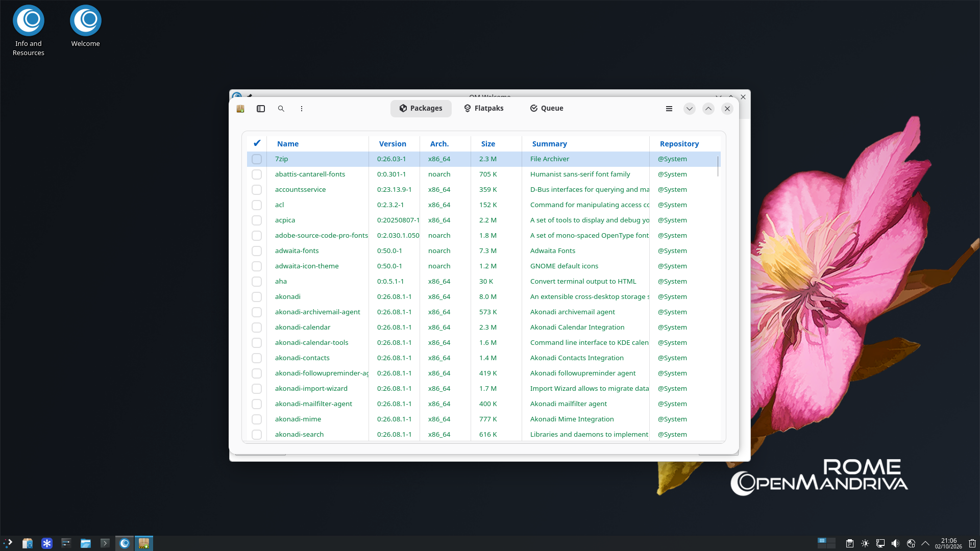
Task: Toggle the select-all checkmark column header
Action: (257, 143)
